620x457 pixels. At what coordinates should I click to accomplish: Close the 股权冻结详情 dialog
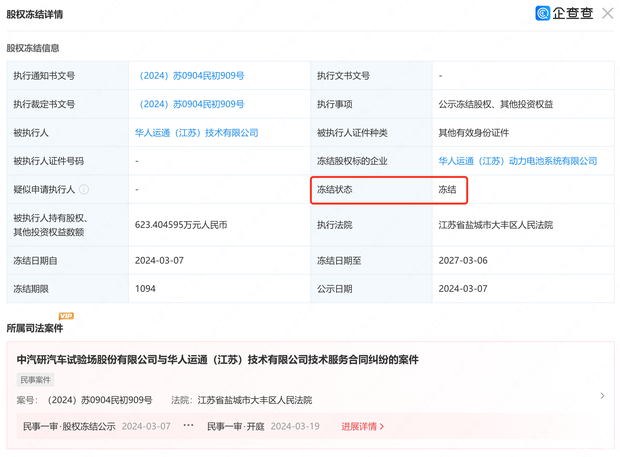(x=608, y=13)
